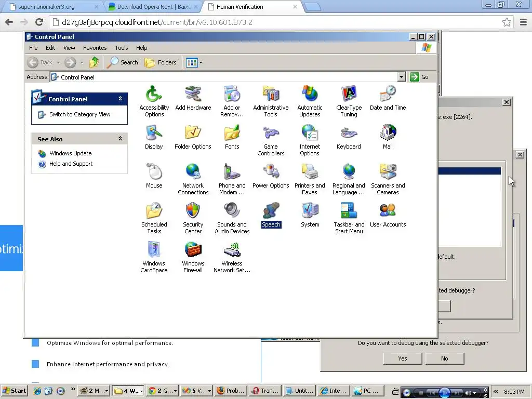Open Network Connections icon
Image resolution: width=532 pixels, height=399 pixels.
[x=193, y=179]
